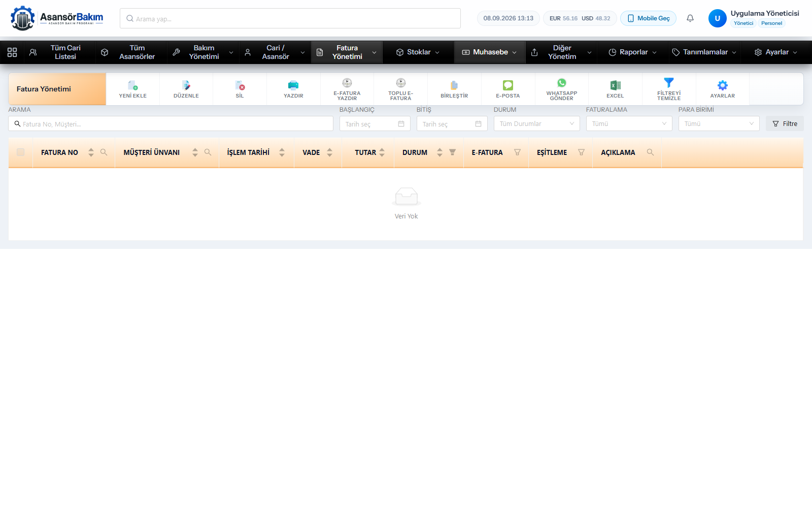Click search icon in Fatura No column
812x508 pixels.
(104, 152)
